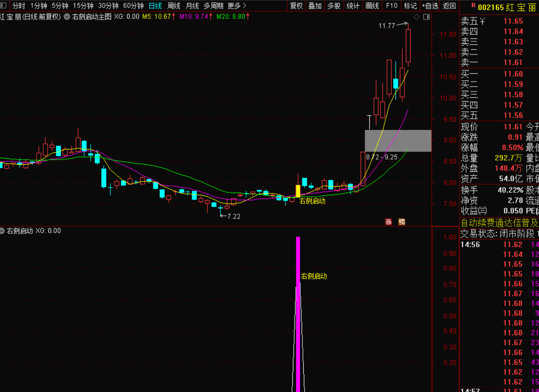This screenshot has height=392, width=539.
Task: Toggle the right info panel icon
Action: (426, 17)
